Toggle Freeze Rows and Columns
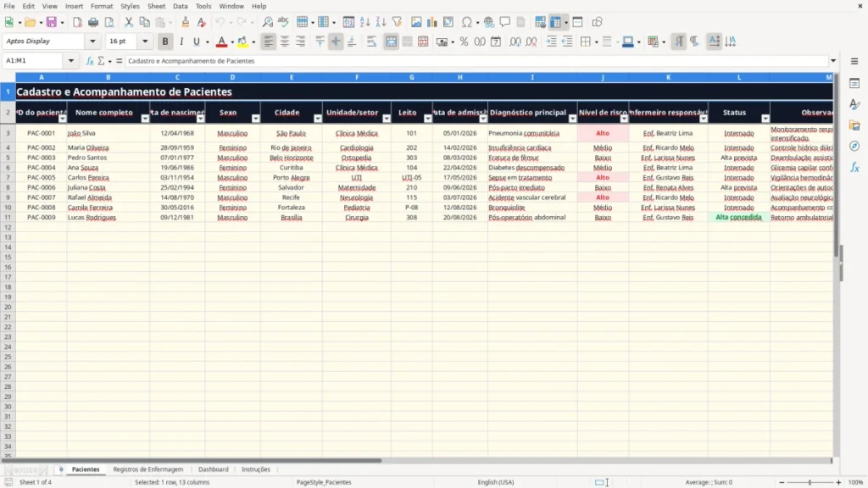 (x=555, y=22)
